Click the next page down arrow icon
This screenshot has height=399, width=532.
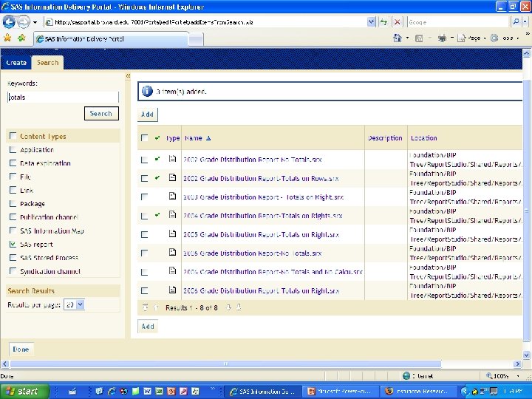228,307
